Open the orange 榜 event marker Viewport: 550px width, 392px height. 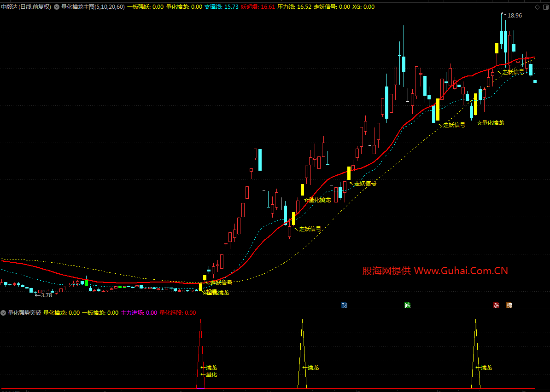[x=509, y=306]
